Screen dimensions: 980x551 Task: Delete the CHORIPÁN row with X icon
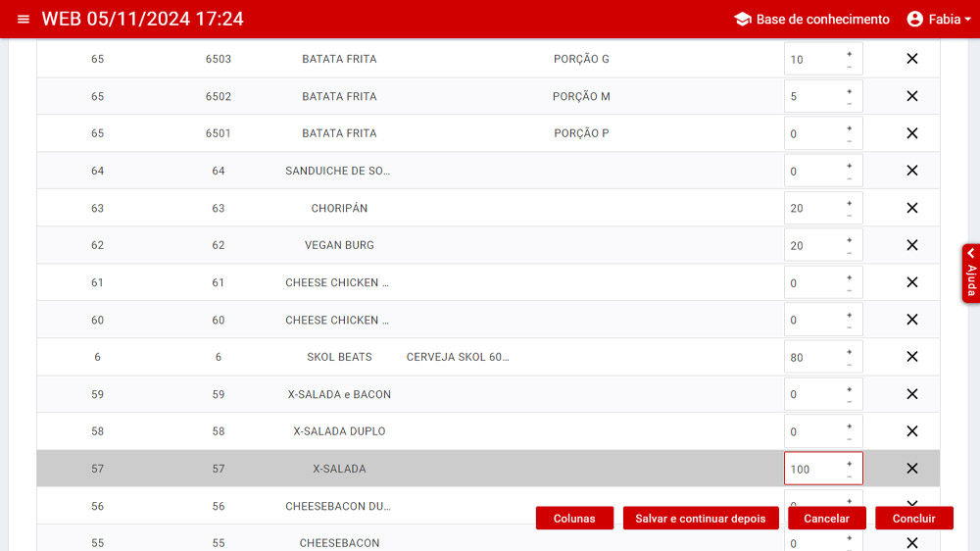click(x=911, y=208)
